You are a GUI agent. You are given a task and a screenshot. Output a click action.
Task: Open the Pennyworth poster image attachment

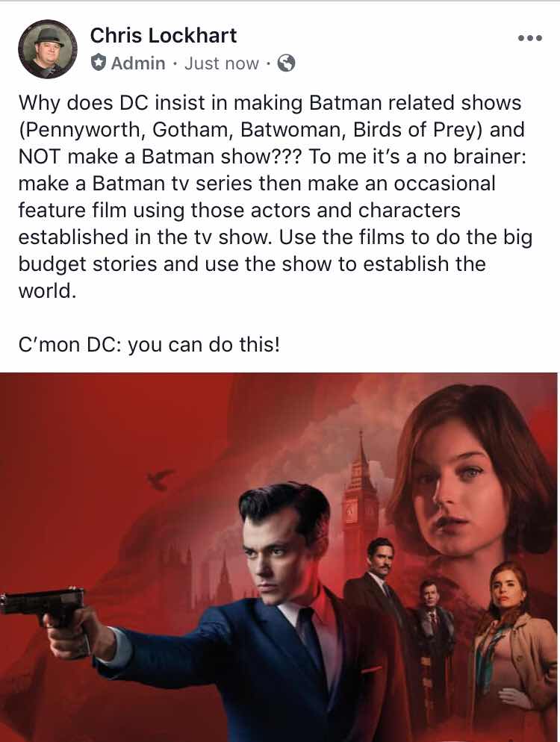point(279,557)
